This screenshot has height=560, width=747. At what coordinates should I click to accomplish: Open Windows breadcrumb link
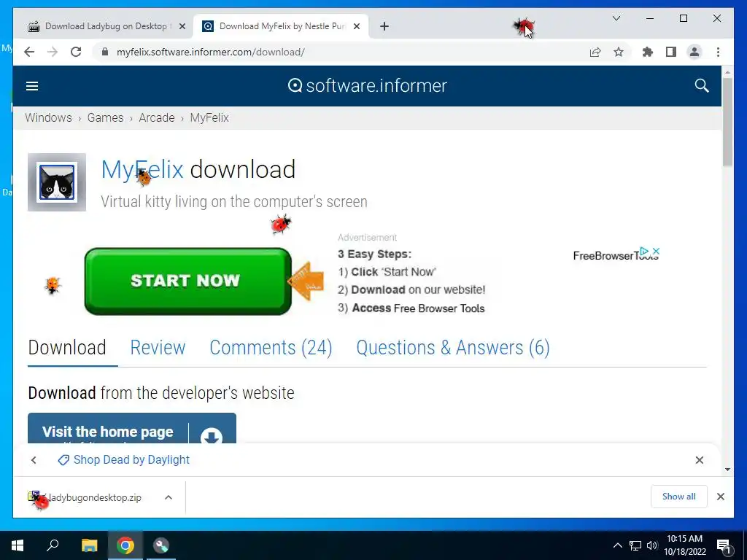48,117
